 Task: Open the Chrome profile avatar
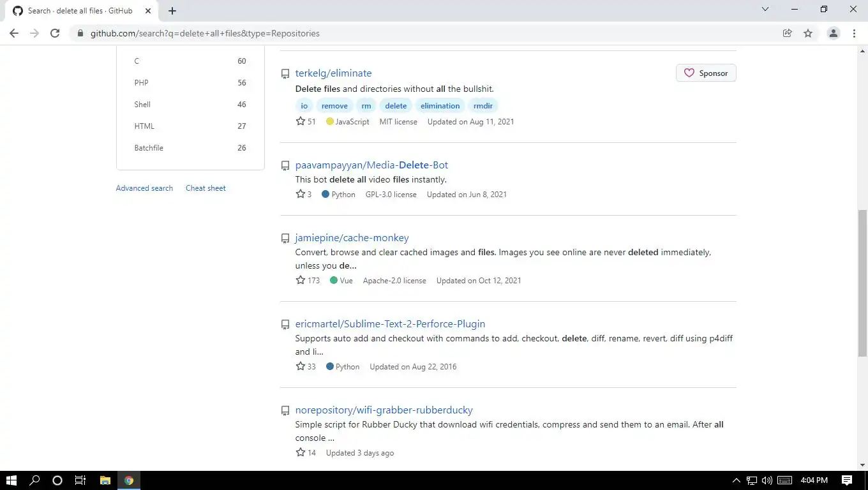[x=833, y=33]
